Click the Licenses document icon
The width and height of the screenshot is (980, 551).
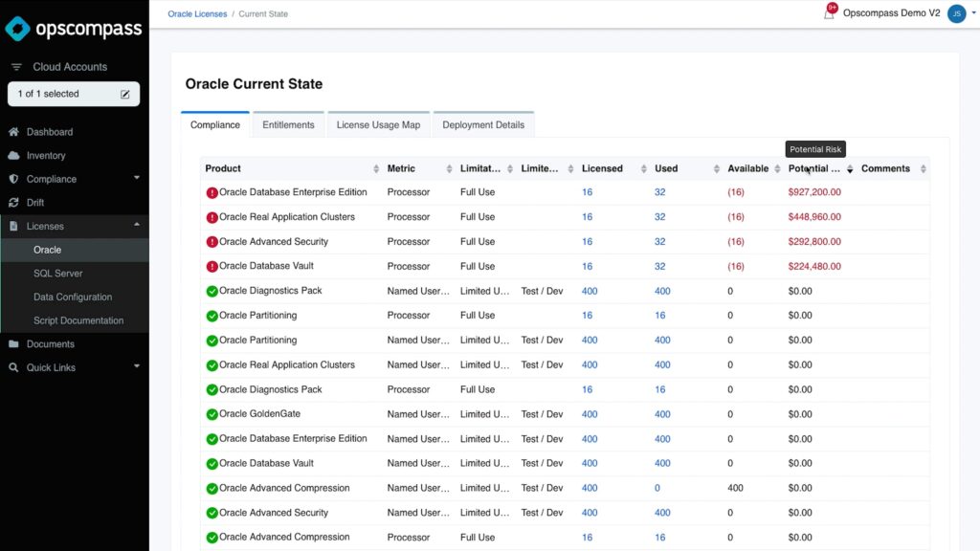(13, 226)
